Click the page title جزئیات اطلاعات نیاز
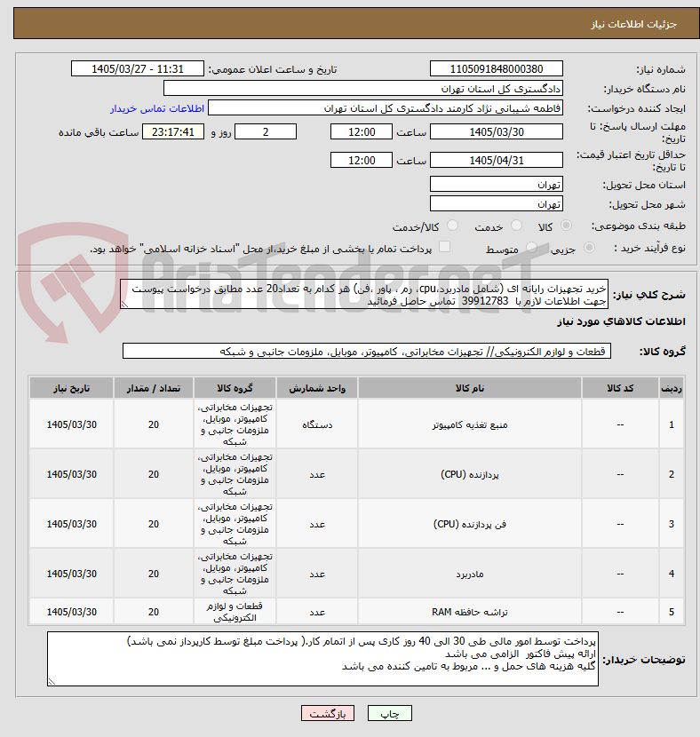The image size is (700, 737). pyautogui.click(x=633, y=25)
